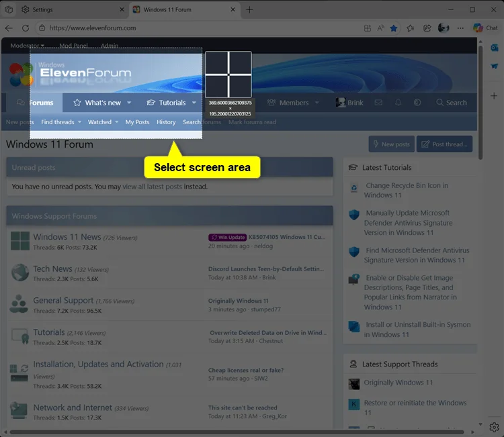This screenshot has width=504, height=437.
Task: Activate the Read aloud icon
Action: click(x=380, y=28)
